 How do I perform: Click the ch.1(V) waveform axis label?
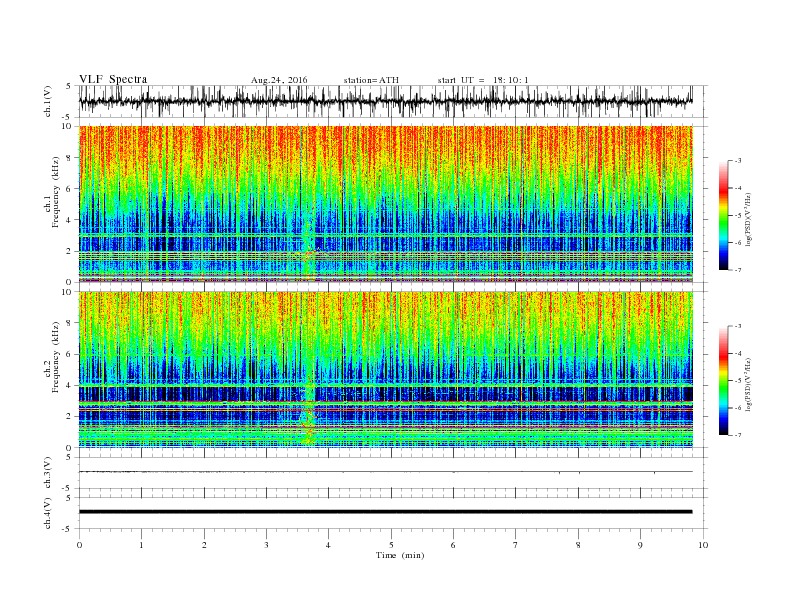tap(48, 101)
